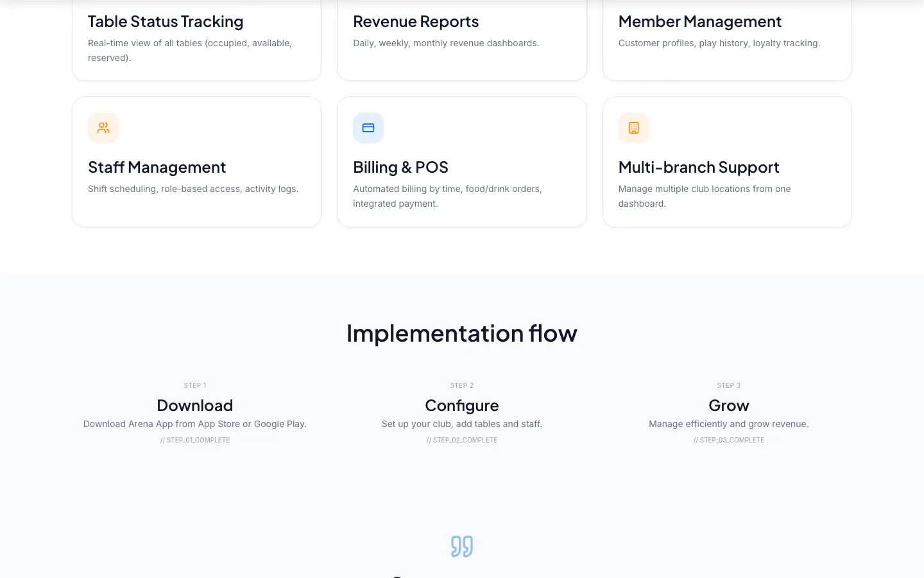Image resolution: width=924 pixels, height=578 pixels.
Task: Click the STEP 2 label
Action: click(x=462, y=385)
